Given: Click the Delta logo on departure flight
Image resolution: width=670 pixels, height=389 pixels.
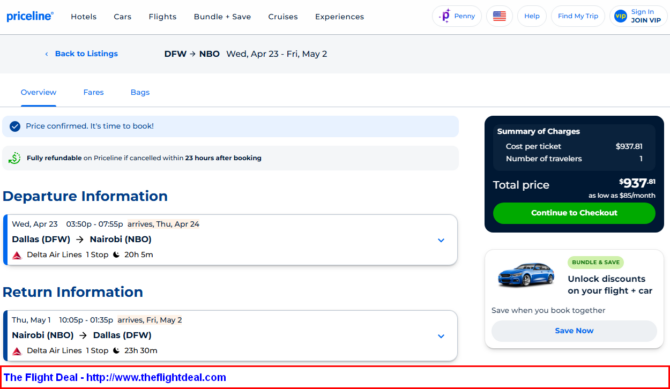Looking at the screenshot, I should tap(17, 255).
